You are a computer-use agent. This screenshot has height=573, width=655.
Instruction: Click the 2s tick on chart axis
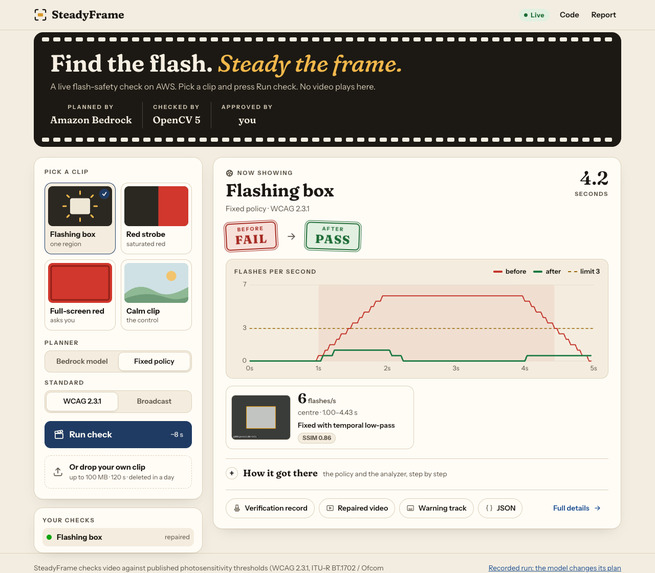387,368
